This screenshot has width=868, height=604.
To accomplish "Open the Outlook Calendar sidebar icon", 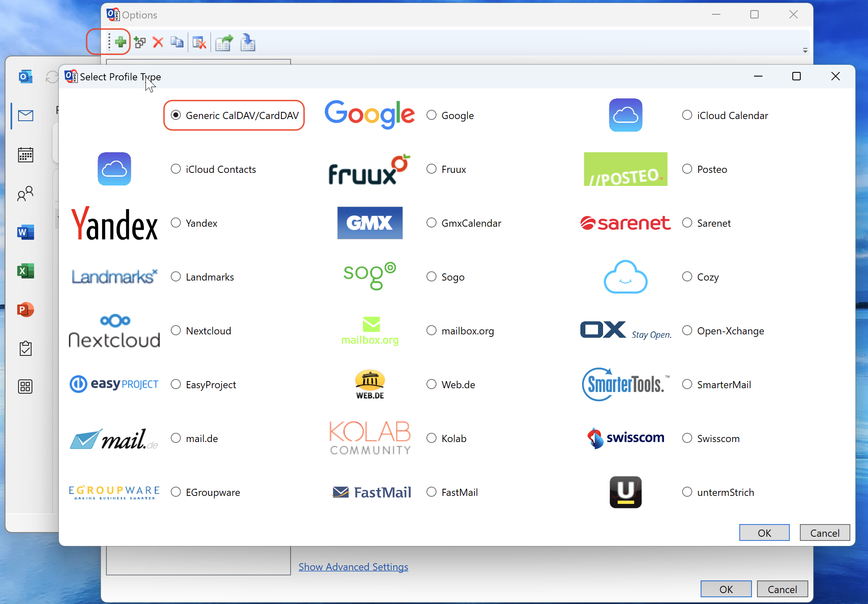I will pos(26,155).
